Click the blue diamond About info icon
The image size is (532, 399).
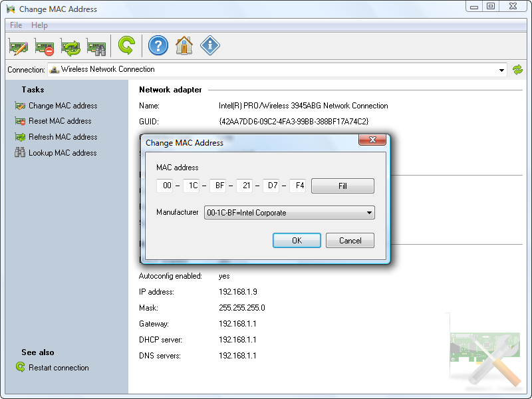click(x=210, y=46)
